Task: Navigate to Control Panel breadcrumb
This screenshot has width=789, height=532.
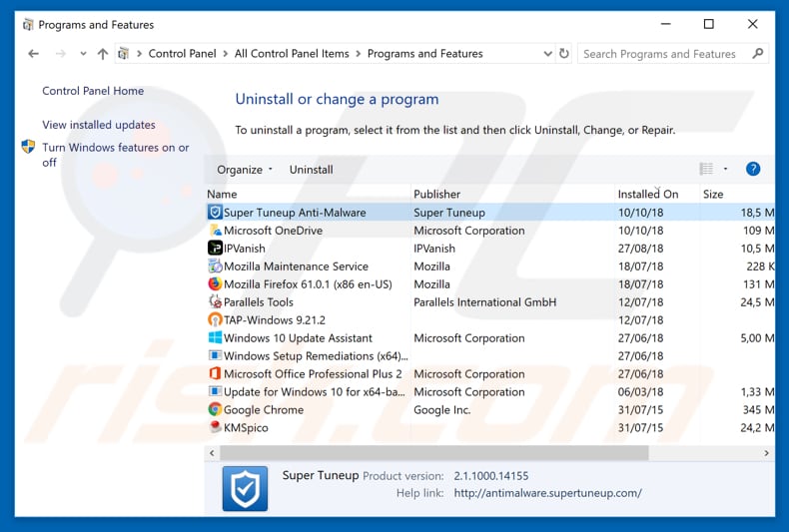Action: (182, 53)
